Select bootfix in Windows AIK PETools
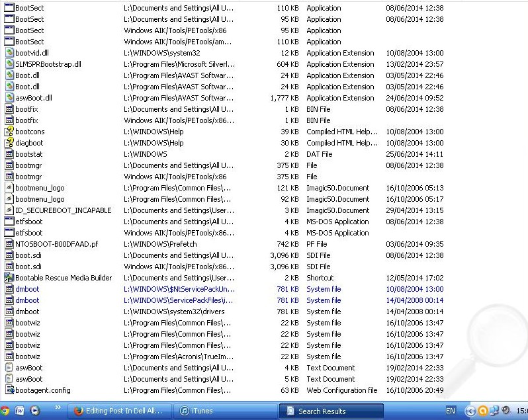528x420 pixels. (26, 120)
